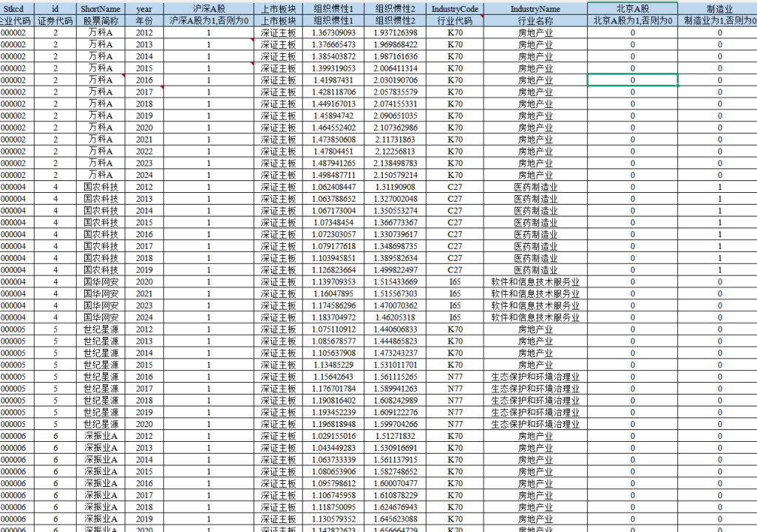Select year cell 2024 for 国华网安
Image resolution: width=757 pixels, height=532 pixels.
[144, 318]
